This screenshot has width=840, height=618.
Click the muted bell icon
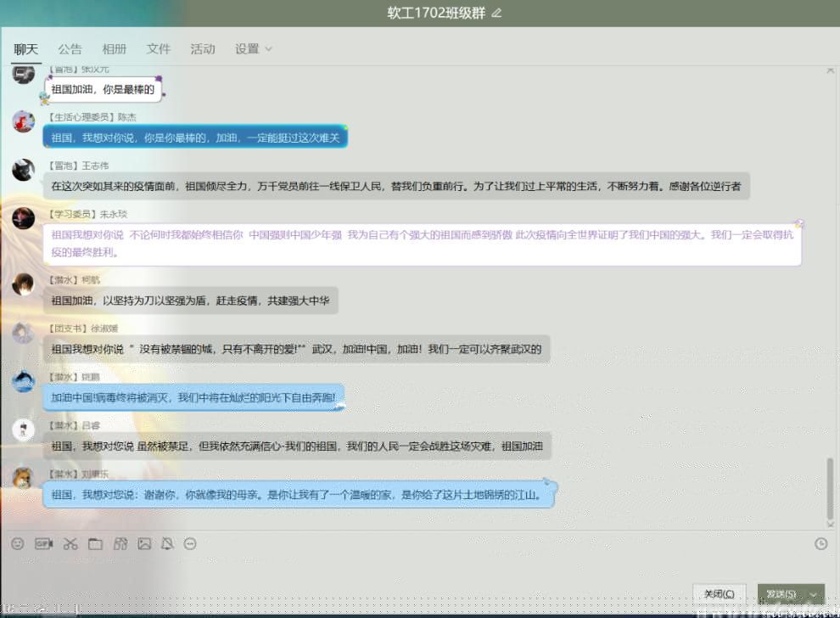tap(167, 543)
